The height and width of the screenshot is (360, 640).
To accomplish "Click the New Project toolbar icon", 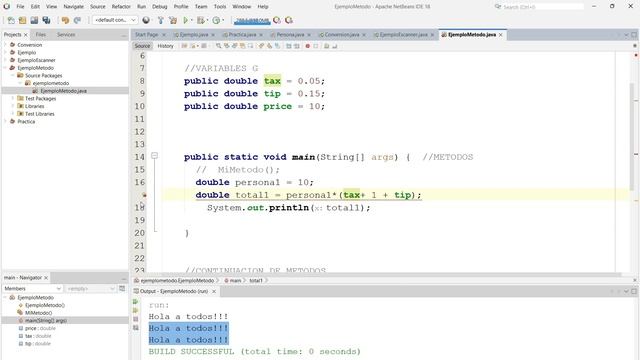I will click(22, 20).
